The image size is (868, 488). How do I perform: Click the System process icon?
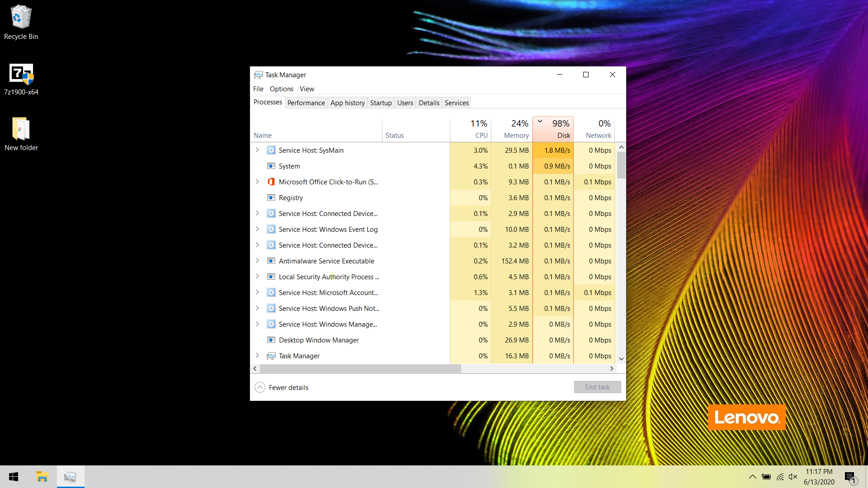[271, 166]
